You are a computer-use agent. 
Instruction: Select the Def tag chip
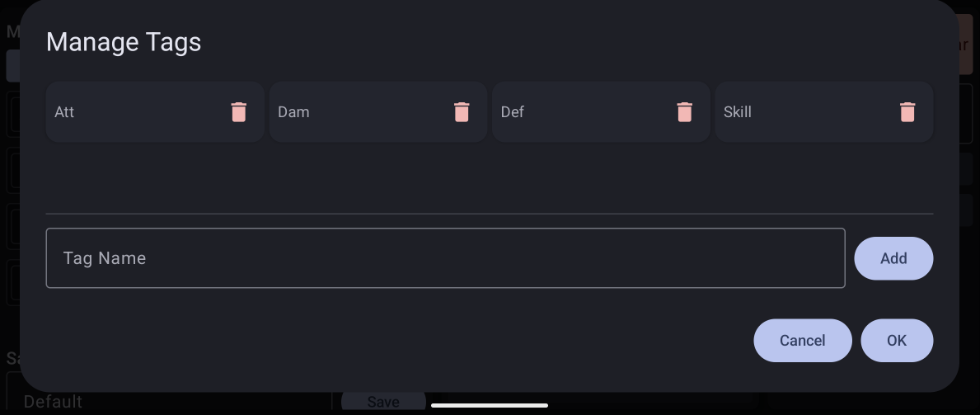[x=601, y=112]
